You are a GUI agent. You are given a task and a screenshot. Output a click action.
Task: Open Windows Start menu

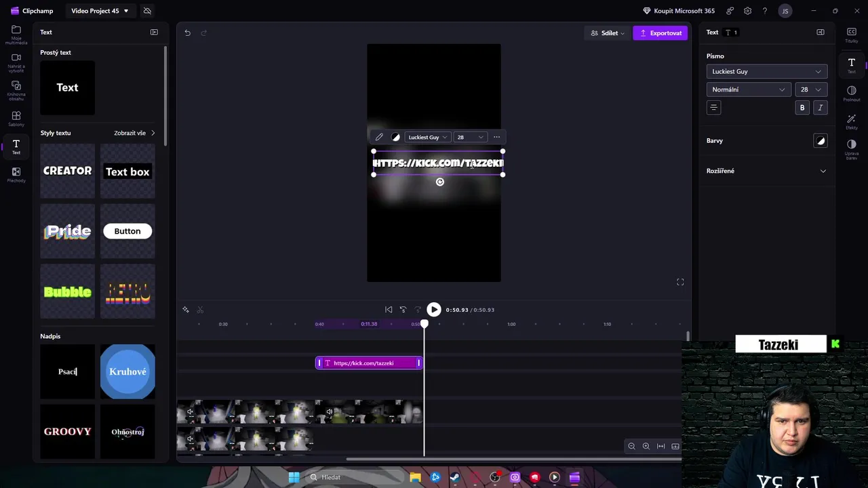(x=294, y=477)
